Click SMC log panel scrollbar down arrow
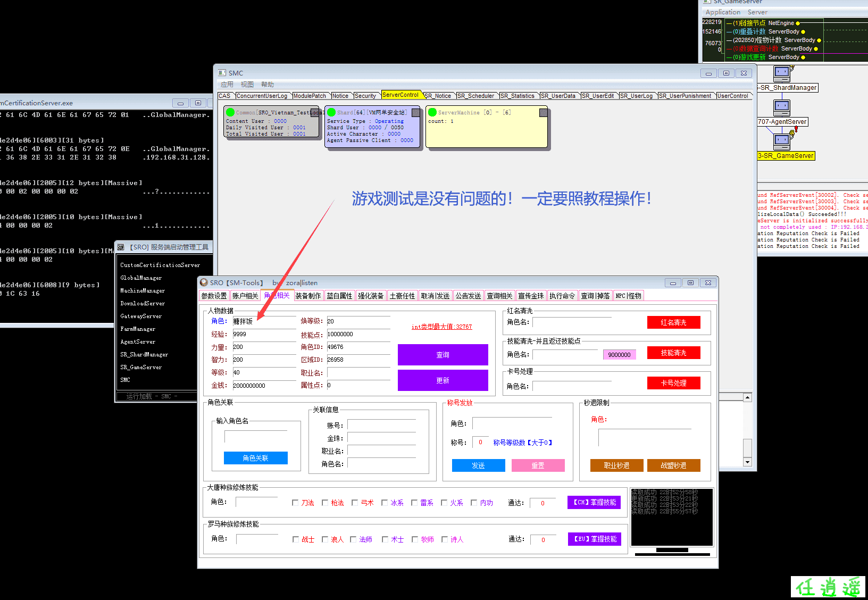Viewport: 868px width, 600px height. 747,462
